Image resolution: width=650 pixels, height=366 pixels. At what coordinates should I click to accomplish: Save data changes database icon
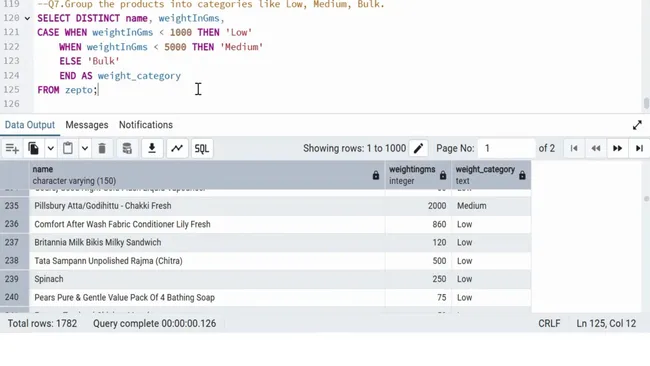[127, 148]
